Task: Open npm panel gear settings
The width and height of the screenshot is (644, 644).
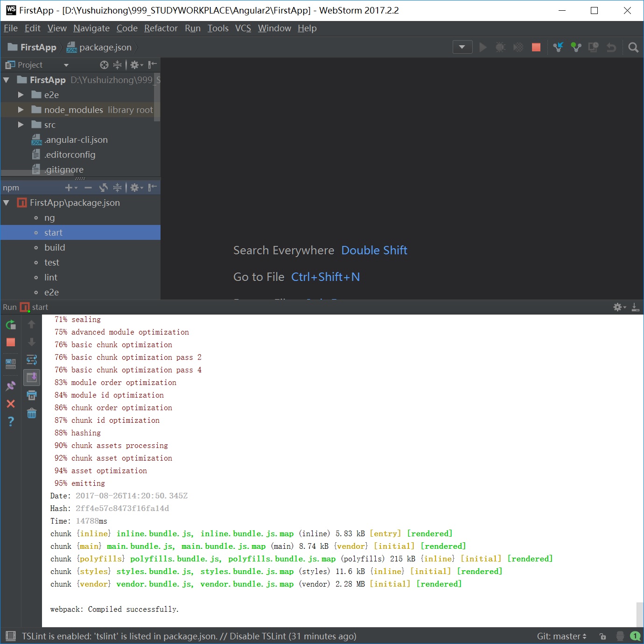Action: pos(136,188)
